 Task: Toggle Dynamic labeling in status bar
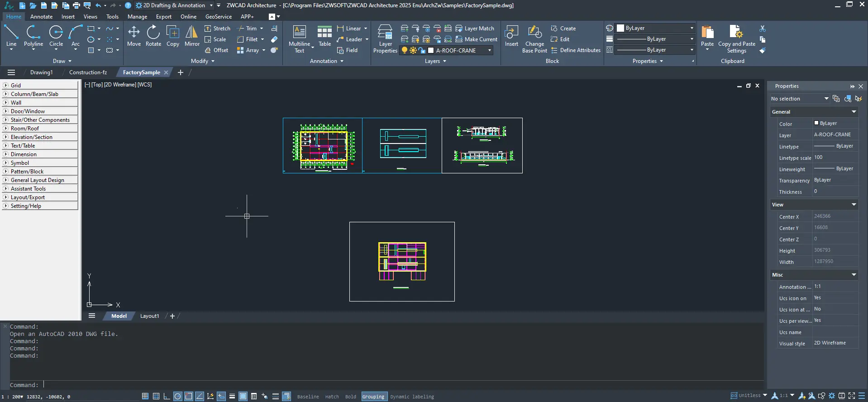[412, 397]
